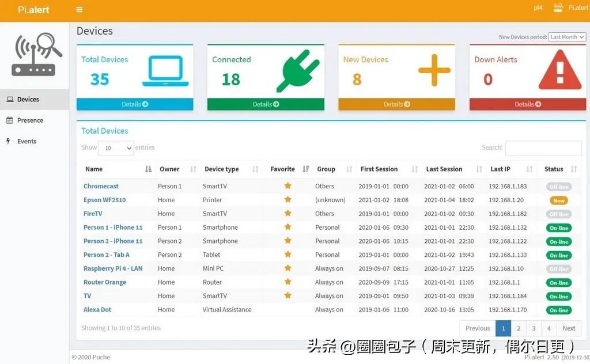This screenshot has width=590, height=364.
Task: Open Raspberry Pi 4 - LAN device
Action: (x=113, y=268)
